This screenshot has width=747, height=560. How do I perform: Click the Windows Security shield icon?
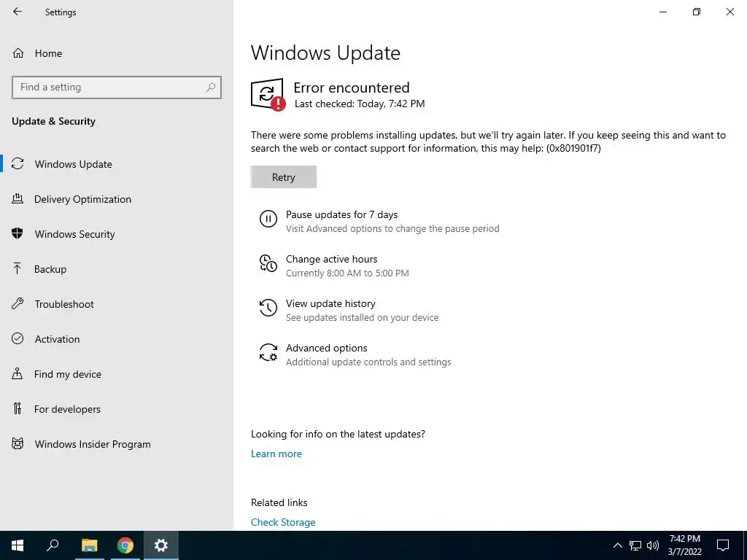[x=18, y=233]
